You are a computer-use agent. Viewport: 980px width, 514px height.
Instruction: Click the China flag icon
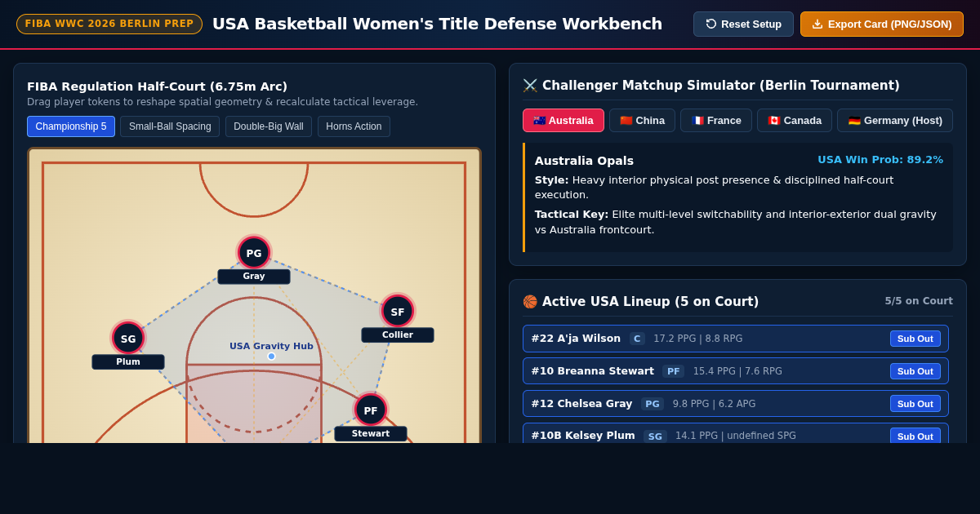click(626, 121)
